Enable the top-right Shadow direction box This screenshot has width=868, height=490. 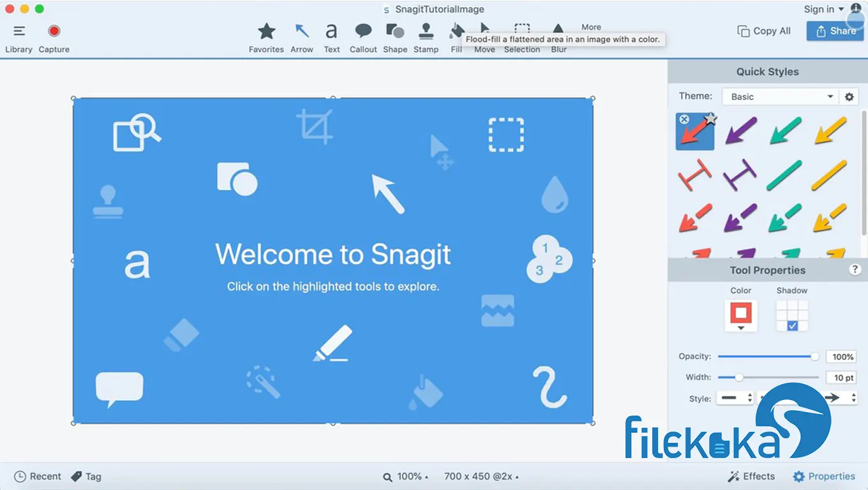tap(802, 306)
